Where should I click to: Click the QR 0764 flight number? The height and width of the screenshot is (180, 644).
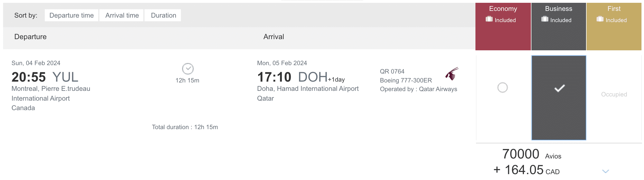(x=392, y=72)
